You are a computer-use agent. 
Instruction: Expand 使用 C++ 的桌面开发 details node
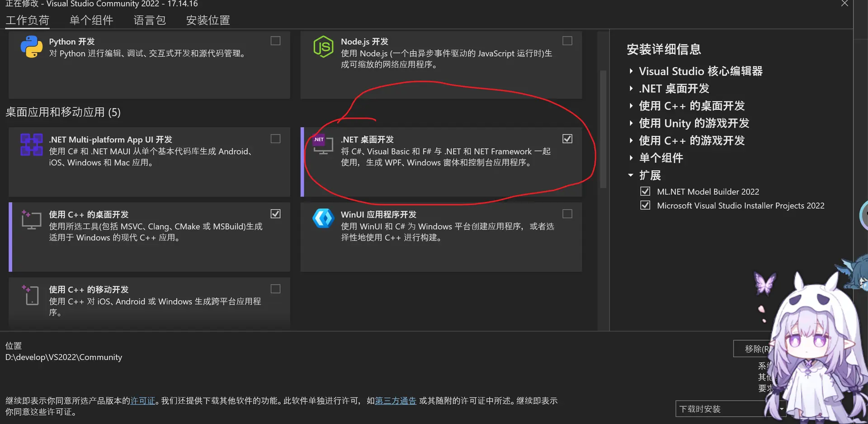[x=631, y=106]
